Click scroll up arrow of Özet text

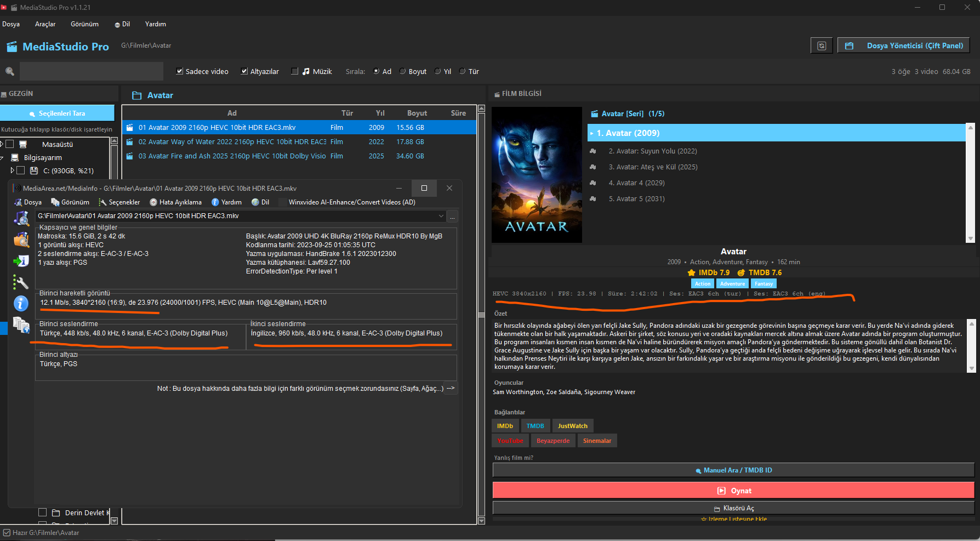click(972, 323)
